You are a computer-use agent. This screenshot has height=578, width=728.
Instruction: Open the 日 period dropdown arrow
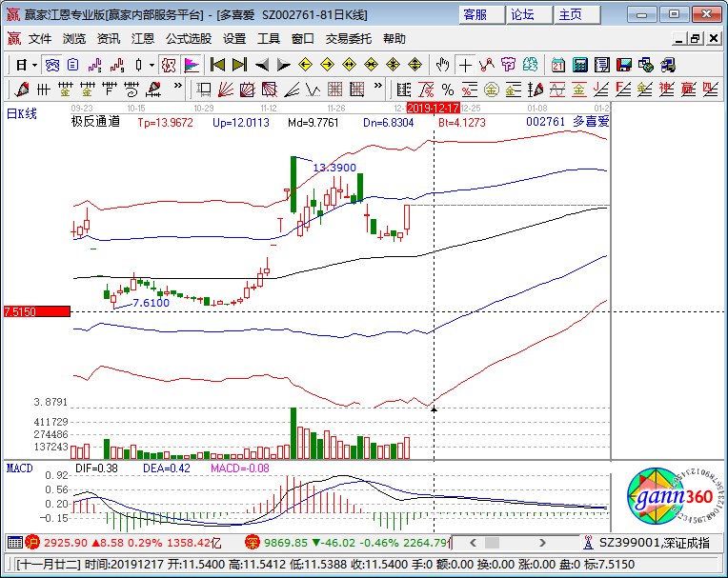[x=34, y=66]
